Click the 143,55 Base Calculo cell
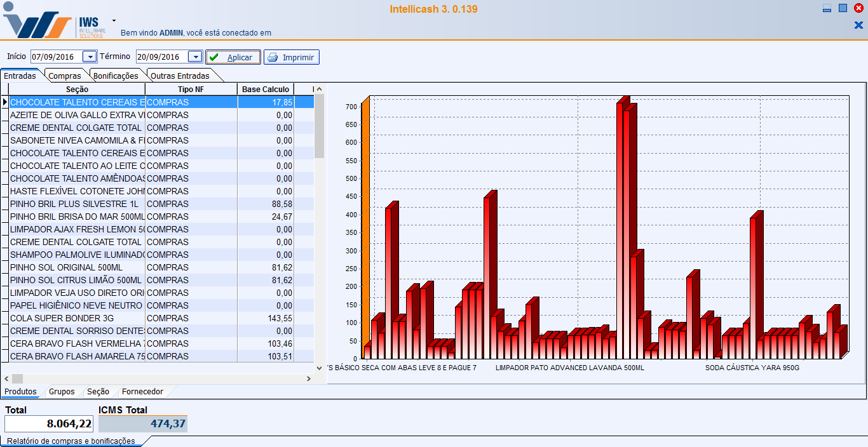The width and height of the screenshot is (868, 447). coord(266,318)
